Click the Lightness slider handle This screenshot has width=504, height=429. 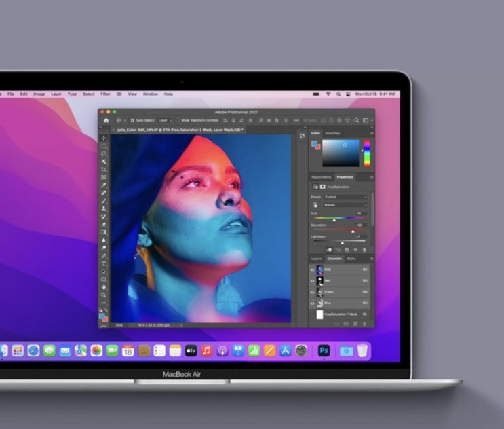(x=343, y=243)
